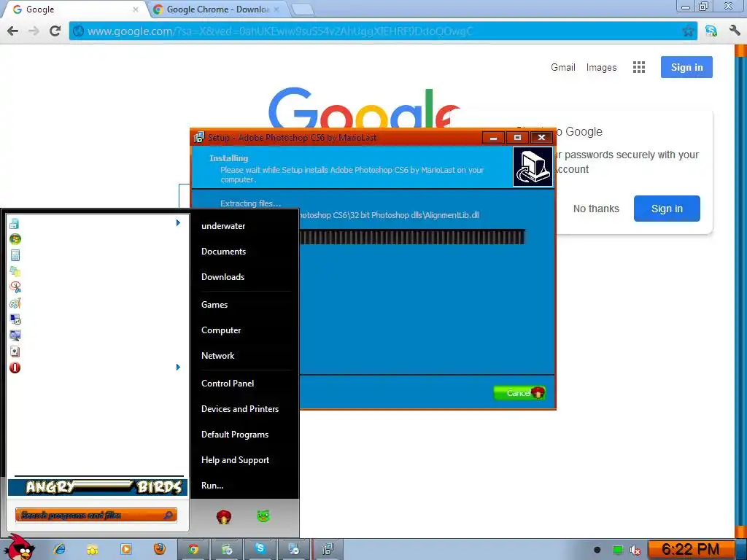Minimize the Photoshop setup window

[x=494, y=138]
